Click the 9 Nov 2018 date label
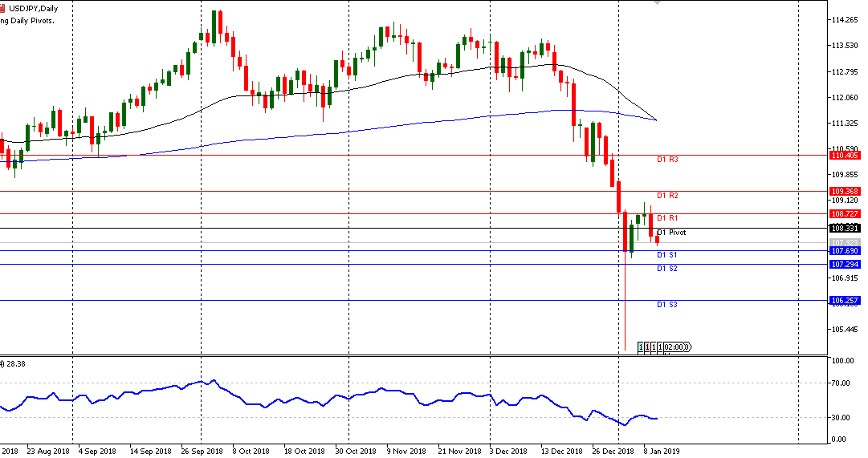This screenshot has width=868, height=458. click(x=406, y=452)
